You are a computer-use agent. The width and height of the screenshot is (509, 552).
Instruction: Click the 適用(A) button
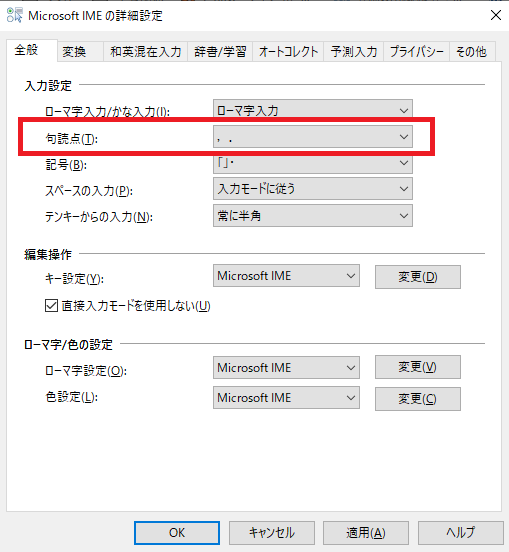tap(366, 533)
